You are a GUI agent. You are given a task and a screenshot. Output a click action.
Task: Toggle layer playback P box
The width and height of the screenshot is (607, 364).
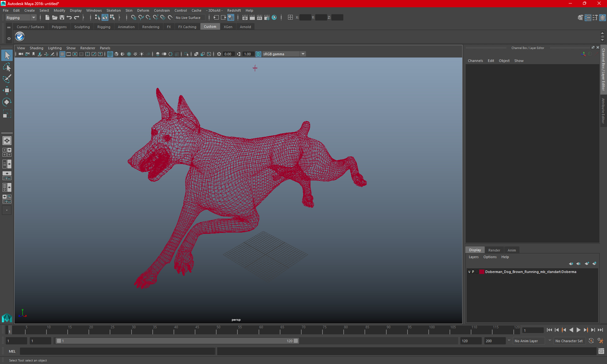(473, 272)
